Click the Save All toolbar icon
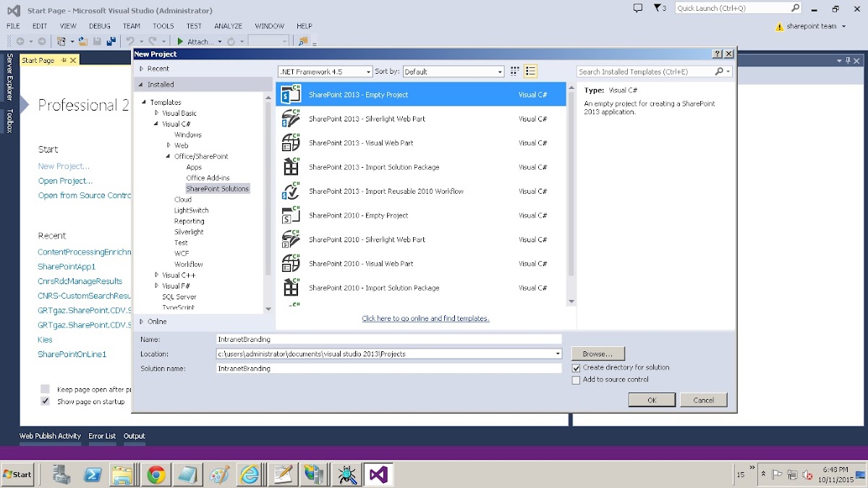The height and width of the screenshot is (488, 868). [111, 41]
